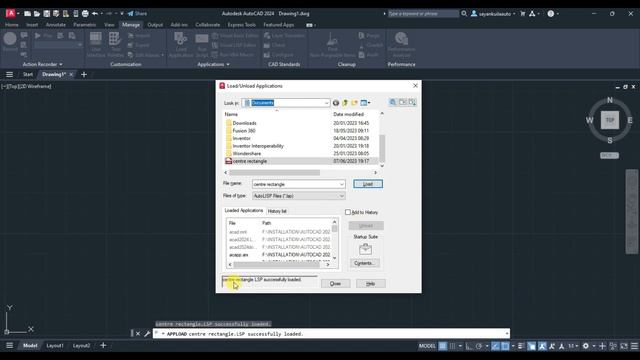Open the Output ribbon tab
Image resolution: width=640 pixels, height=360 pixels.
pyautogui.click(x=155, y=24)
